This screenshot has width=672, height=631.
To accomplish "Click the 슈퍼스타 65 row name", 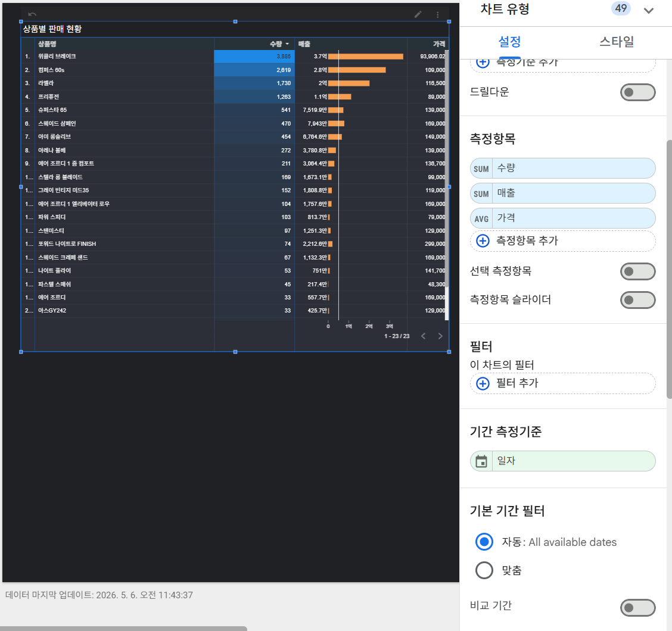I will 52,110.
